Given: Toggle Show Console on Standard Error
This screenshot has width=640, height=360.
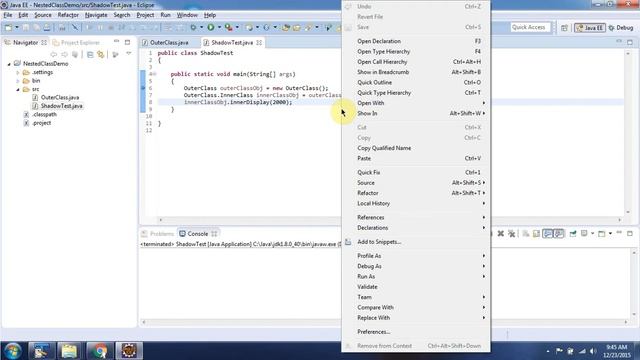Looking at the screenshot, I should coord(559,233).
